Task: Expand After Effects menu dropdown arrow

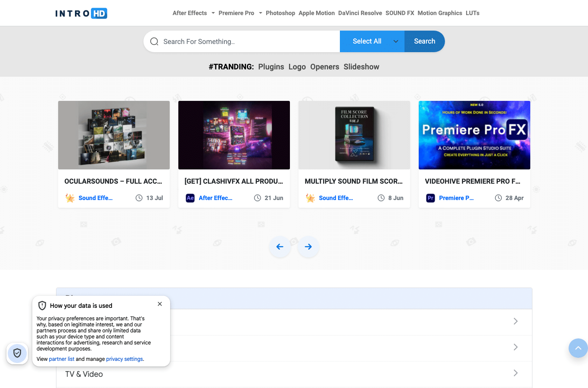Action: (213, 13)
